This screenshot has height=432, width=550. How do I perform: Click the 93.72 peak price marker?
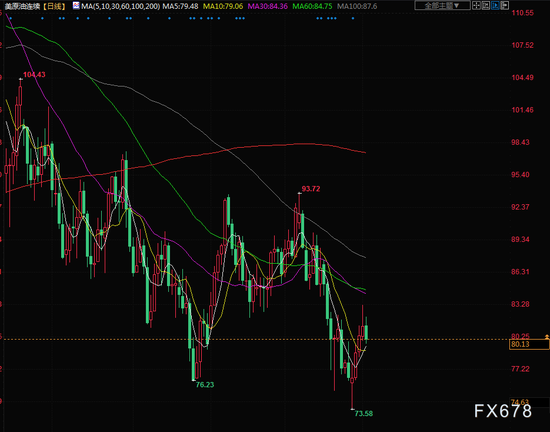click(311, 189)
